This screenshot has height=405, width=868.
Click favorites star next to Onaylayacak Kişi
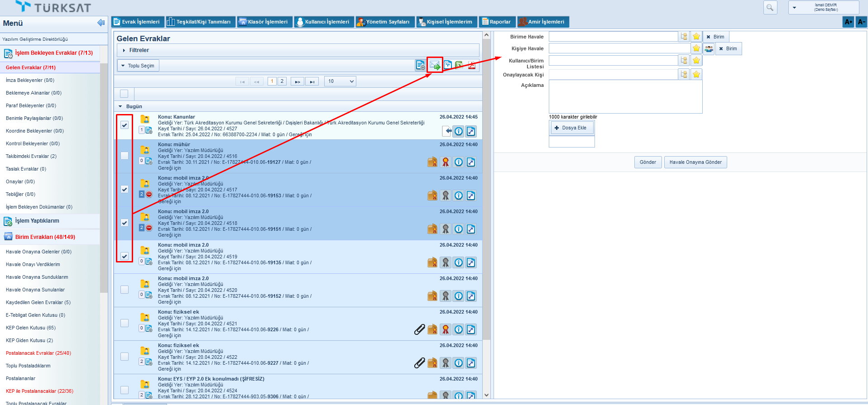[x=696, y=74]
